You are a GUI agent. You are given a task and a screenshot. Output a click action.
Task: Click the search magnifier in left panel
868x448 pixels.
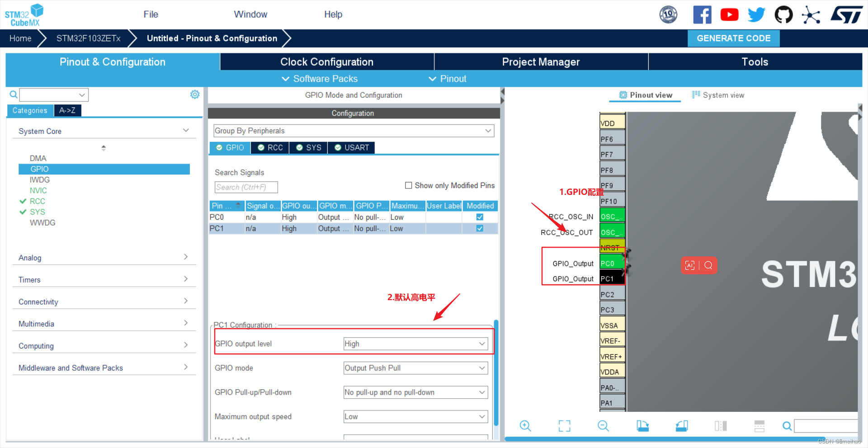point(14,94)
